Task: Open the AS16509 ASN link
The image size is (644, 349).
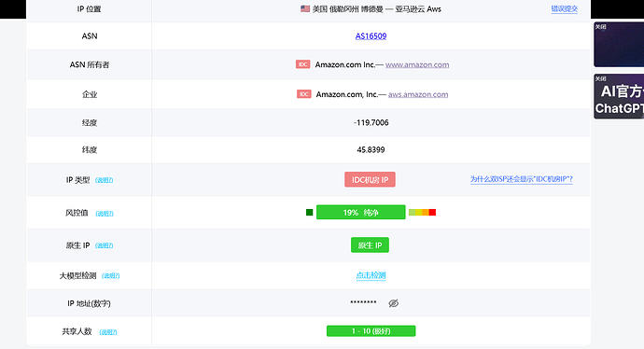Action: pos(371,36)
